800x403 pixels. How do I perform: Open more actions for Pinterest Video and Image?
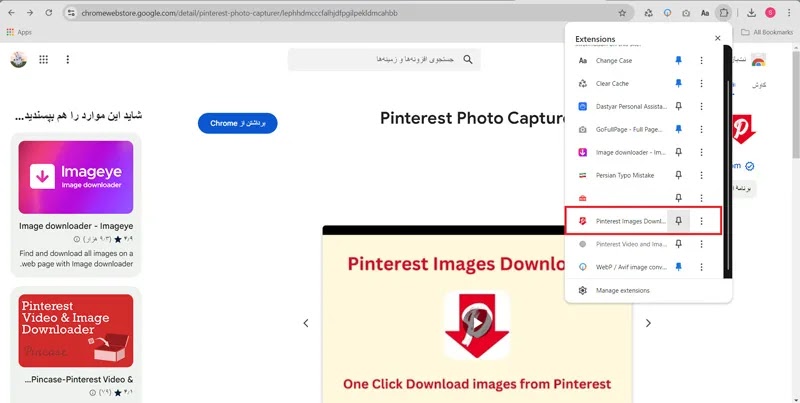pyautogui.click(x=702, y=244)
